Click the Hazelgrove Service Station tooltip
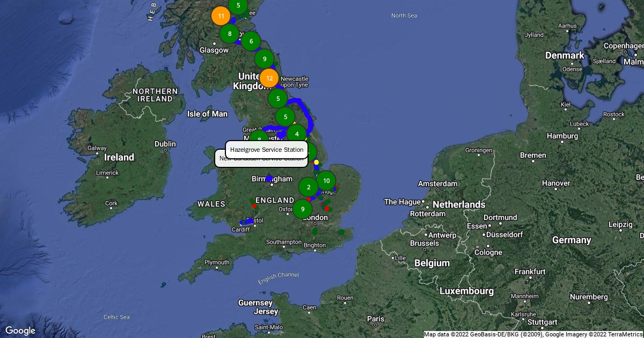The width and height of the screenshot is (644, 338). (267, 150)
